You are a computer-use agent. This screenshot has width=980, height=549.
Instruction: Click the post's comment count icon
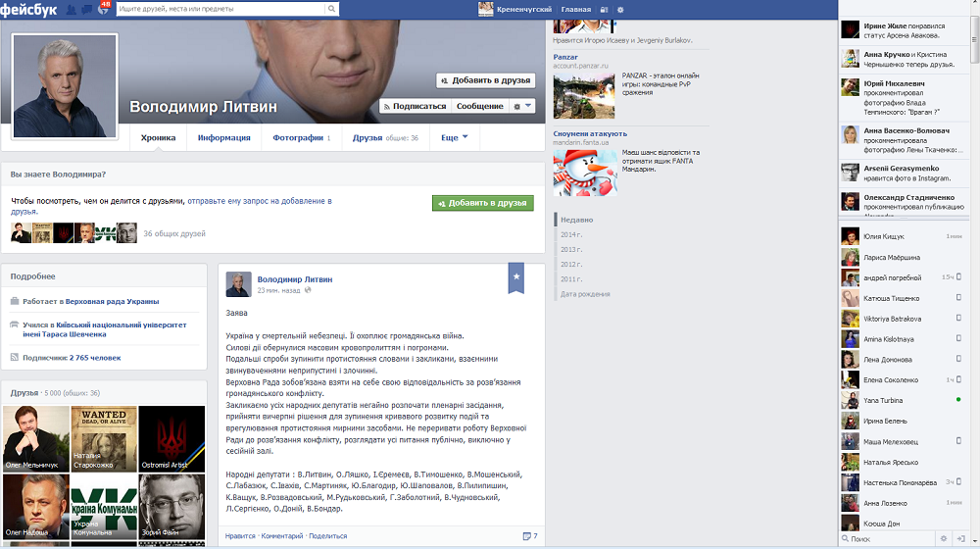(529, 536)
